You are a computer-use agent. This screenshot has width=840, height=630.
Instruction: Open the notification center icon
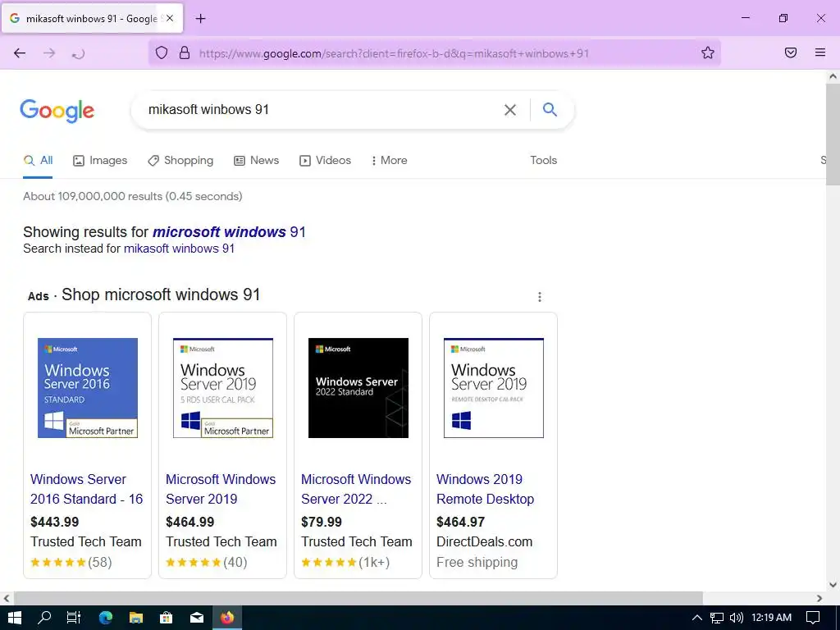click(x=813, y=618)
